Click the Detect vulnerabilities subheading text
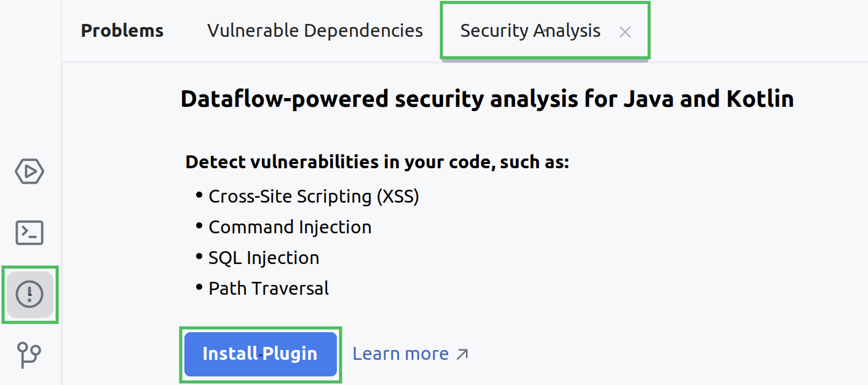The height and width of the screenshot is (385, 868). tap(377, 161)
